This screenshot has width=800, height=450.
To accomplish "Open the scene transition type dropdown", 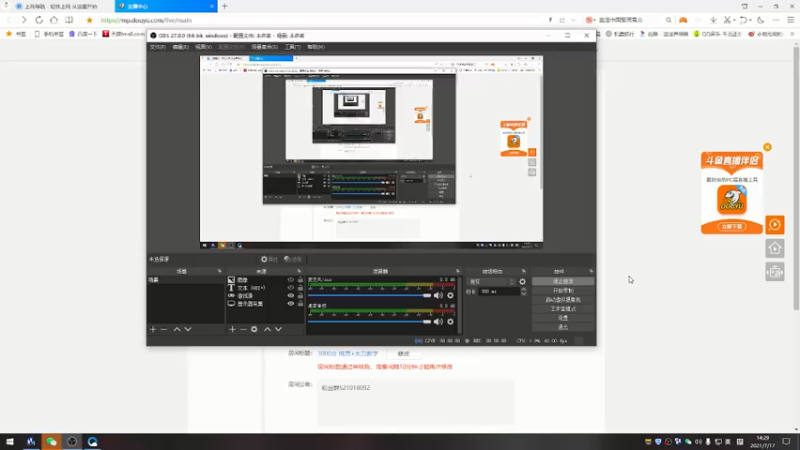I will (491, 282).
